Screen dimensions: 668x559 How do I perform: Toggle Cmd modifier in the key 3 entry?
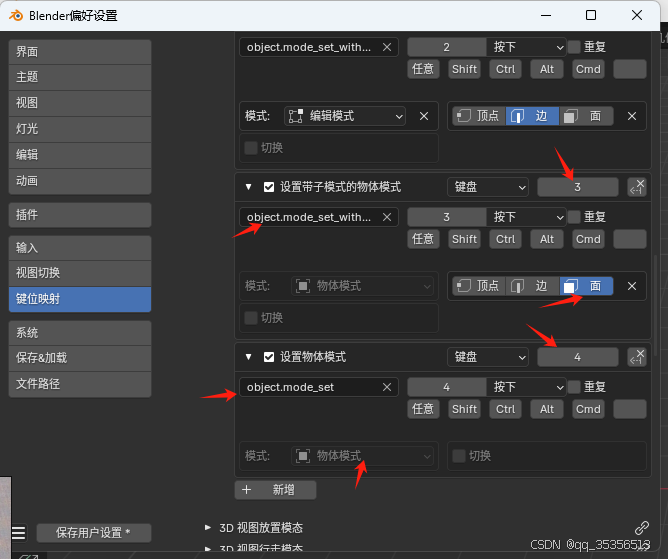point(588,239)
